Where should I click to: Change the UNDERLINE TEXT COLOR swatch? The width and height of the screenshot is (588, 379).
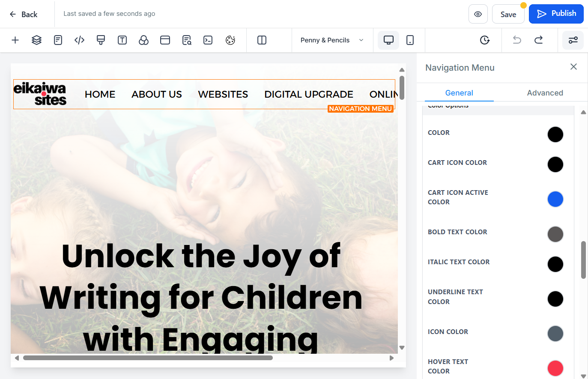coord(555,299)
